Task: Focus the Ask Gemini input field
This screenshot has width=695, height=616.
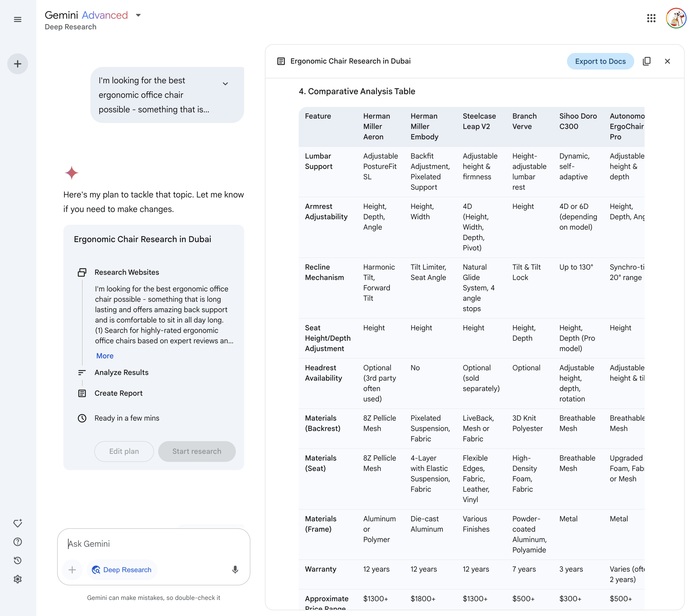Action: click(x=153, y=544)
